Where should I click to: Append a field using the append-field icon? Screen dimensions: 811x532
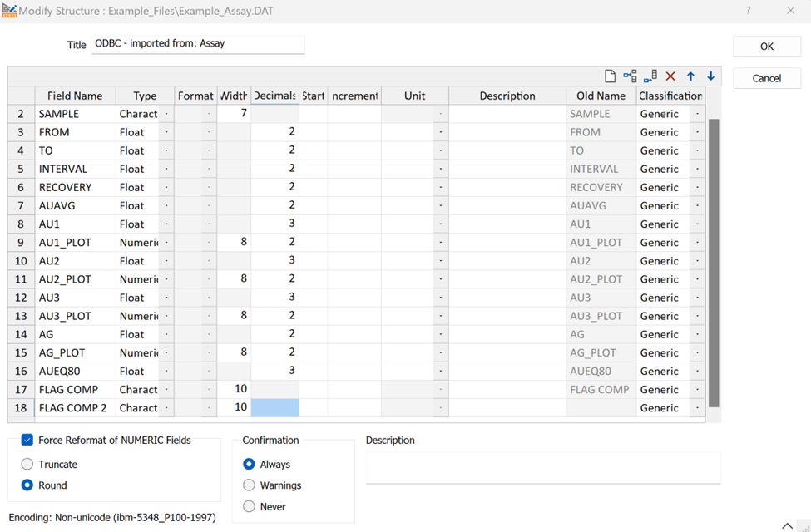click(x=650, y=76)
